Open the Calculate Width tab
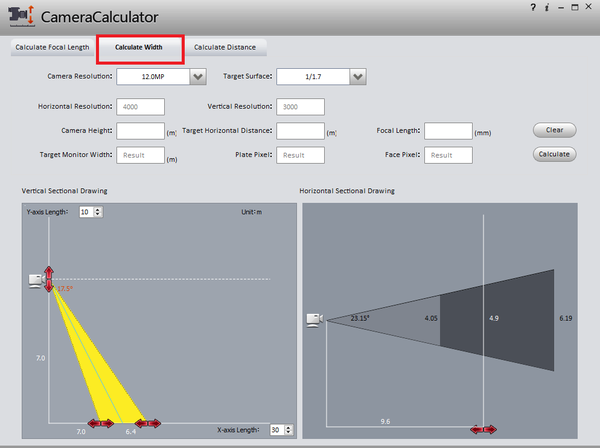The width and height of the screenshot is (600, 448). (x=139, y=47)
